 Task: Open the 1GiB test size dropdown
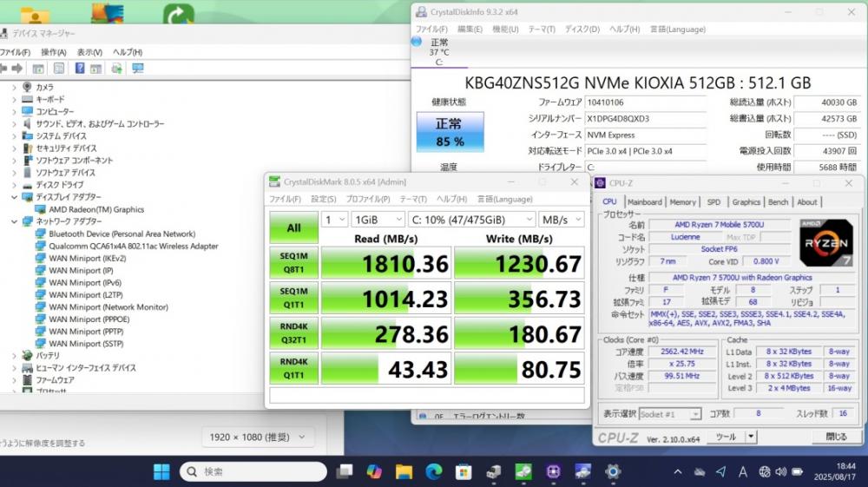pos(378,220)
